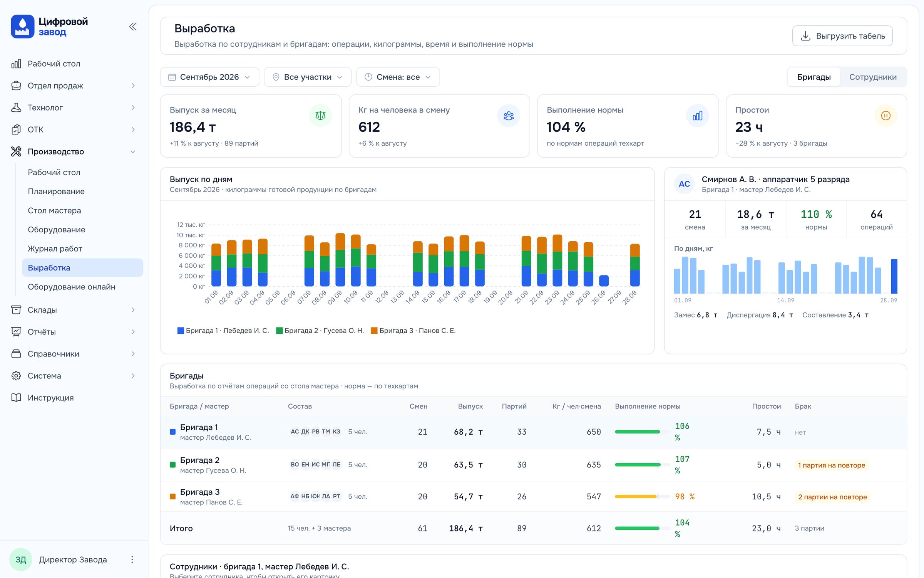Screen dimensions: 924x578
Task: Click the АС avatar of Смирнов А. В.
Action: [x=684, y=184]
